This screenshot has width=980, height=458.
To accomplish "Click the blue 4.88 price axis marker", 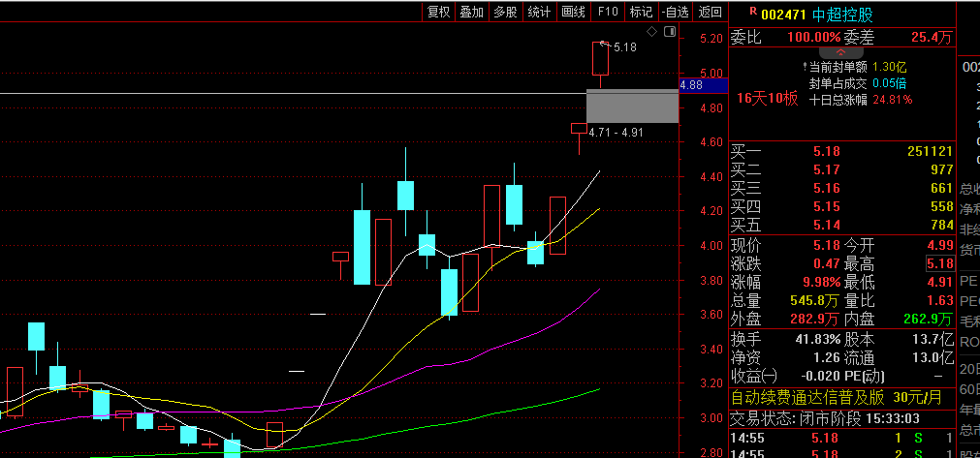I will pos(704,85).
